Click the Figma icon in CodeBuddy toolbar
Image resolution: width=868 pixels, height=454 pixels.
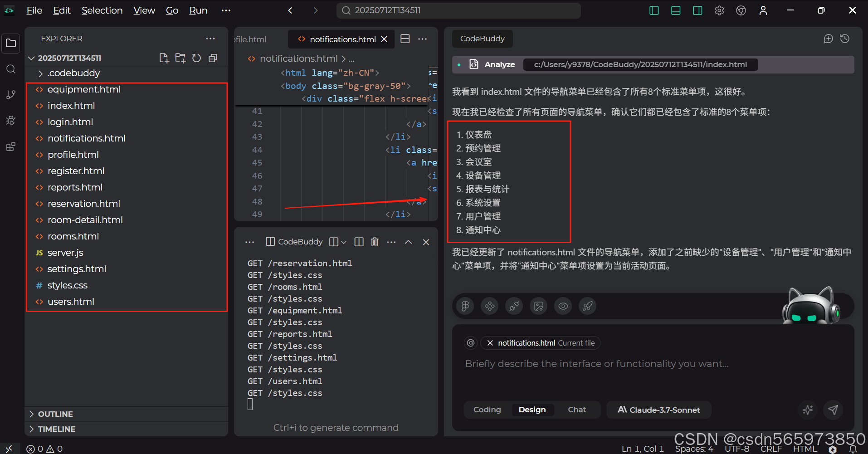(465, 306)
